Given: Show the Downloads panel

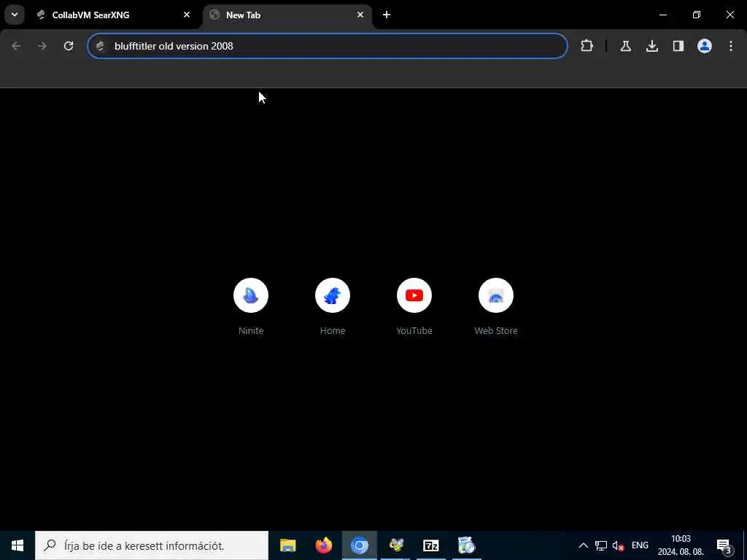Looking at the screenshot, I should coord(651,46).
